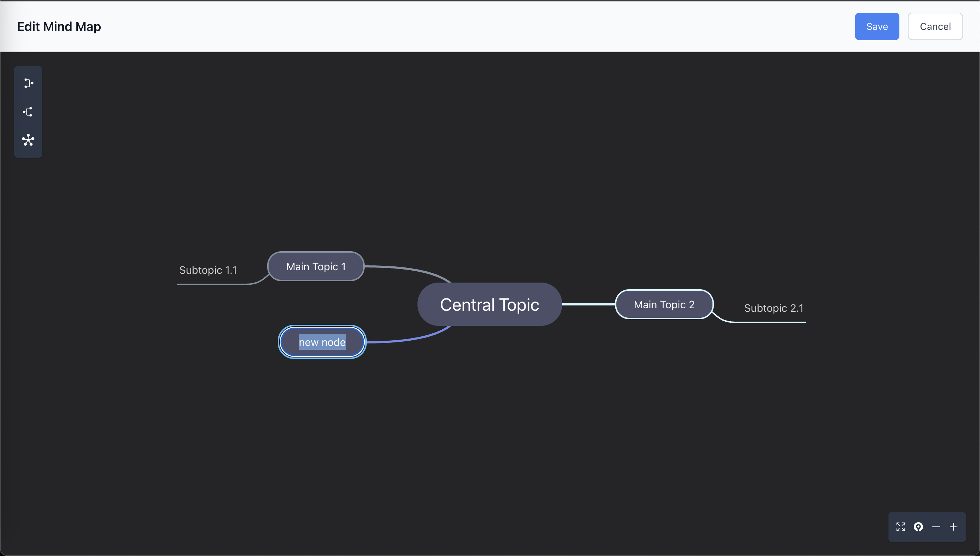
Task: Click inside the 'new node' text field
Action: click(x=322, y=342)
